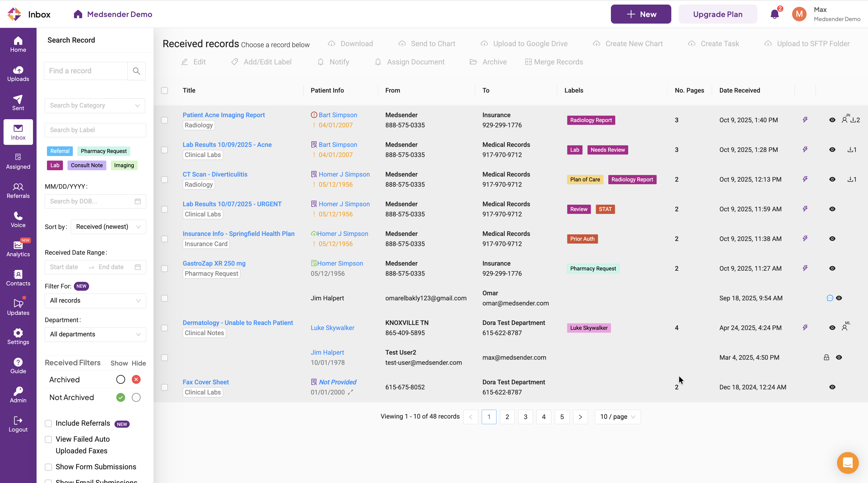Check the Include Referrals checkbox
868x483 pixels.
tap(48, 423)
